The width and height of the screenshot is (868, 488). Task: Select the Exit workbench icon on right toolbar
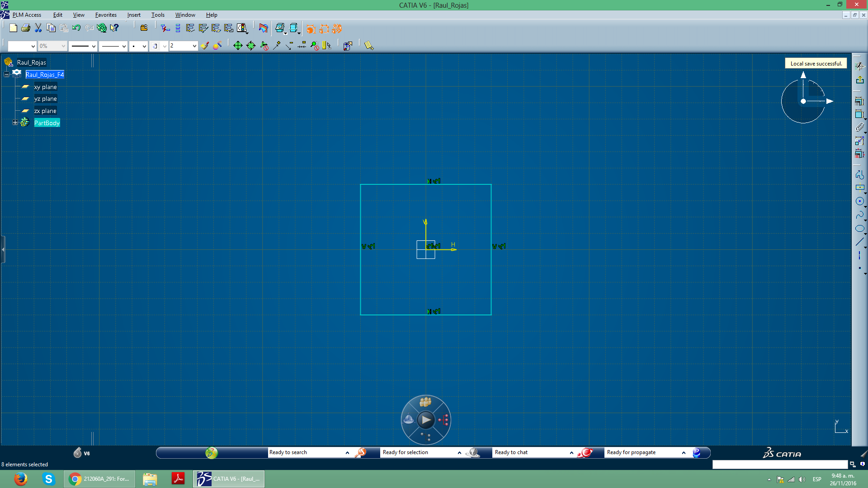[x=859, y=80]
